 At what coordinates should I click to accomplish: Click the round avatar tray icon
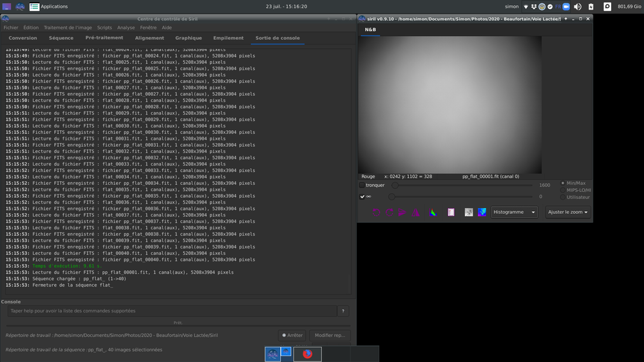542,6
